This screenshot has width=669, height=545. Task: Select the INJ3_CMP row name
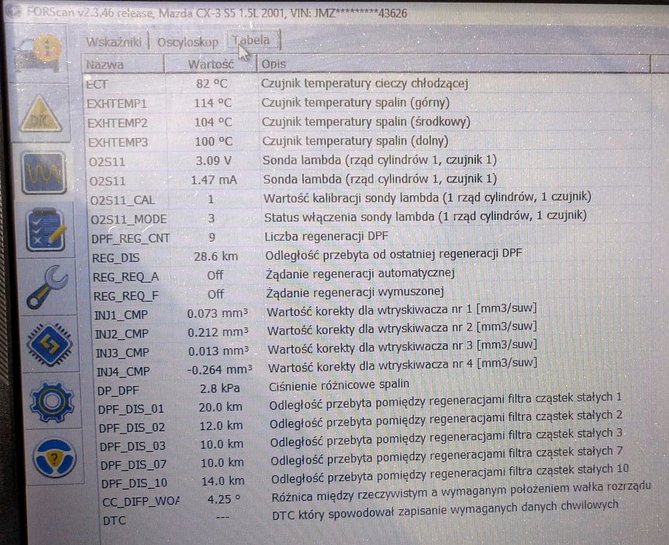coord(122,353)
